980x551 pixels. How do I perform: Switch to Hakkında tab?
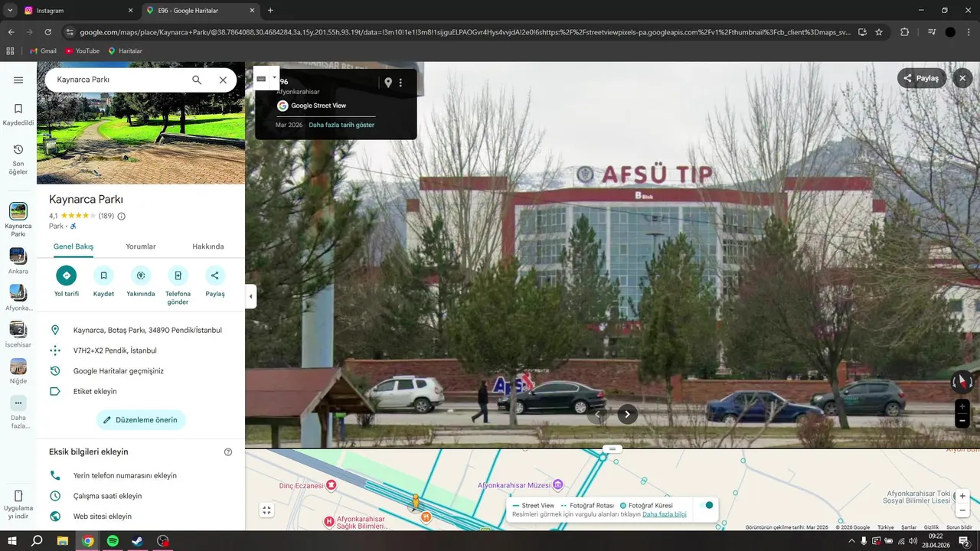pyautogui.click(x=208, y=246)
